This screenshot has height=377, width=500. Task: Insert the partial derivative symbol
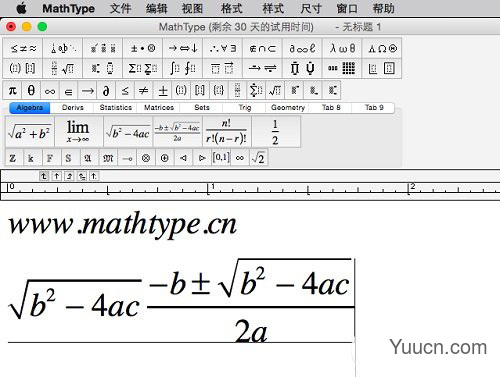tap(106, 90)
